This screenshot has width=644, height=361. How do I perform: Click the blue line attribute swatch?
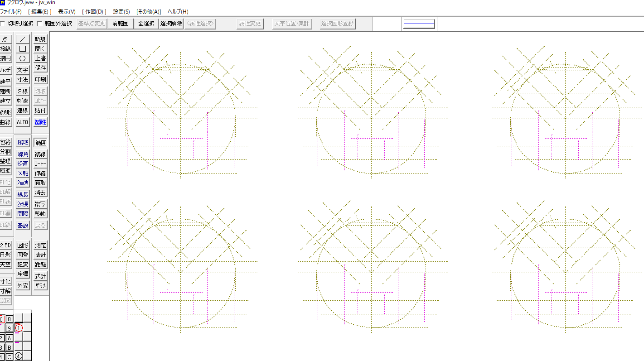[x=419, y=24]
